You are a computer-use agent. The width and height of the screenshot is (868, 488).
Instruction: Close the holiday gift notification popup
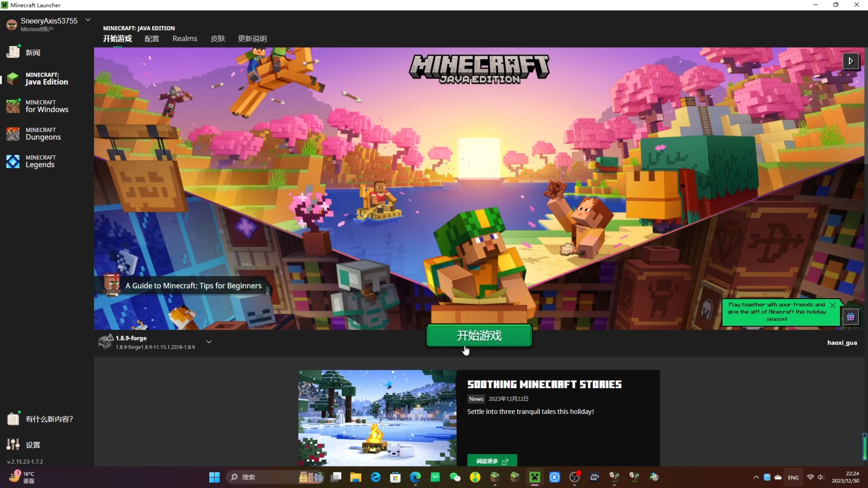click(832, 305)
